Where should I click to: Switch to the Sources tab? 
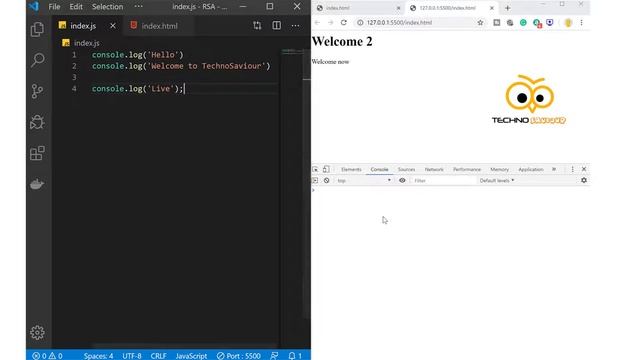(x=406, y=169)
